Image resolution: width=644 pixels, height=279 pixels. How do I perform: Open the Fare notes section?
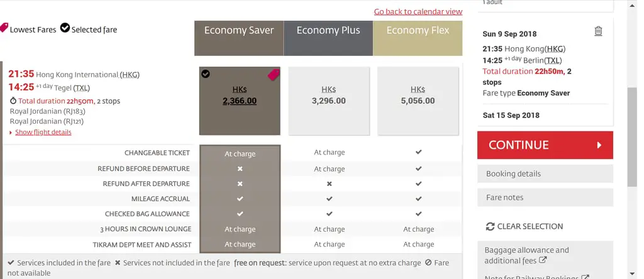tap(545, 197)
